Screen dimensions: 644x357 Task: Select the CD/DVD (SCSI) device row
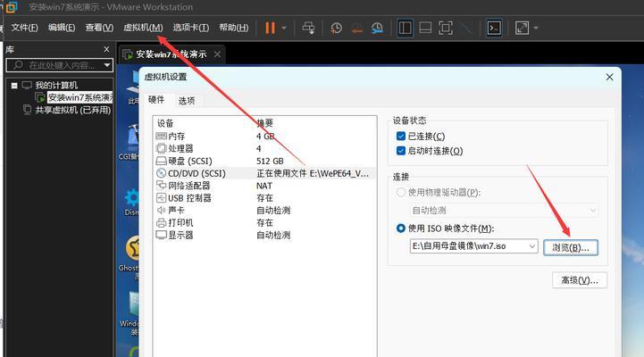[264, 173]
